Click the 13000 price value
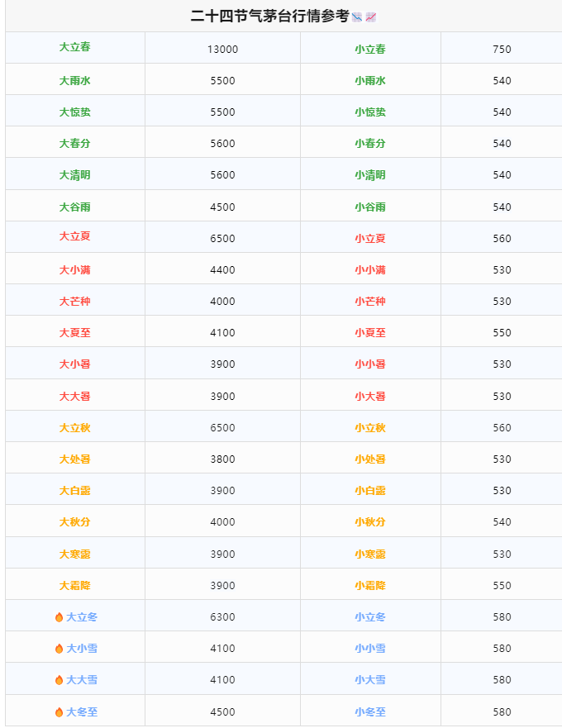 [222, 50]
